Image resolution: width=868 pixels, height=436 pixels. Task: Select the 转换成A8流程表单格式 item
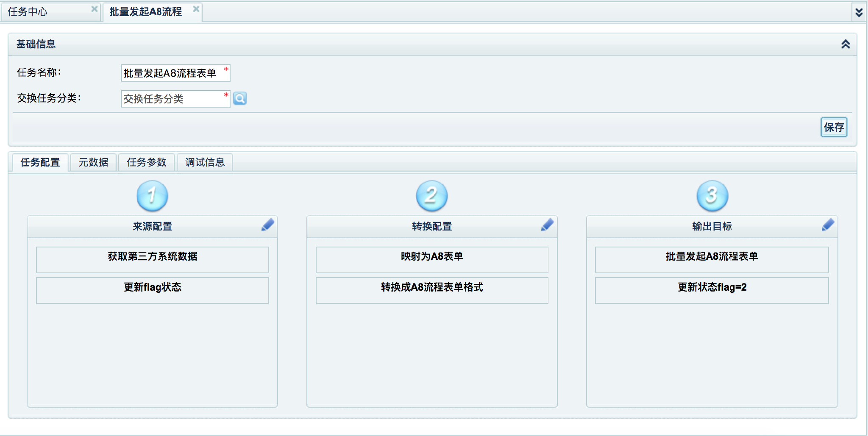pyautogui.click(x=432, y=290)
